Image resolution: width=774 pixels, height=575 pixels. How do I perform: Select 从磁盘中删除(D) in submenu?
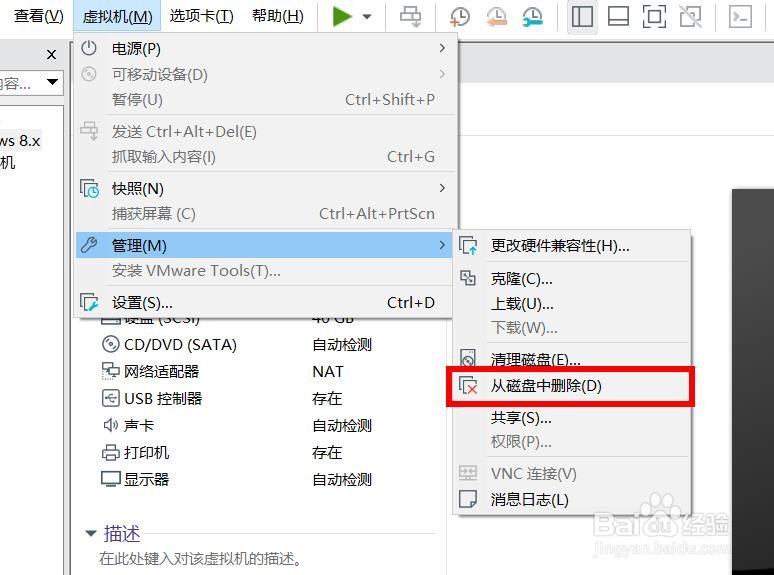click(570, 386)
